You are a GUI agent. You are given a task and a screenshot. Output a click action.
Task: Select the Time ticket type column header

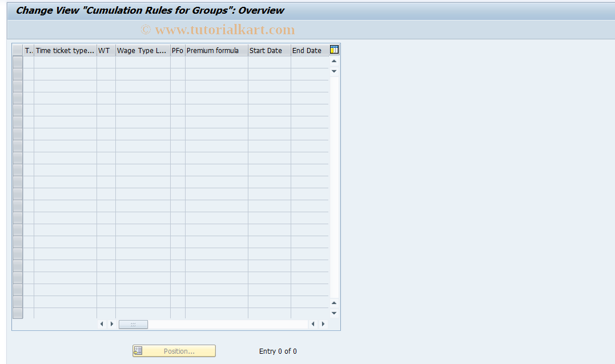point(66,51)
